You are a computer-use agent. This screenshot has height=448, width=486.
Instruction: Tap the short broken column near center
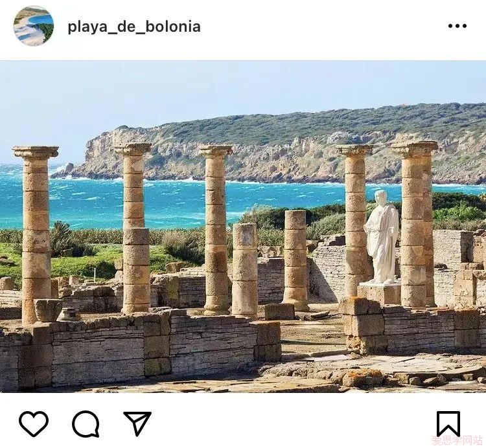coord(244,271)
